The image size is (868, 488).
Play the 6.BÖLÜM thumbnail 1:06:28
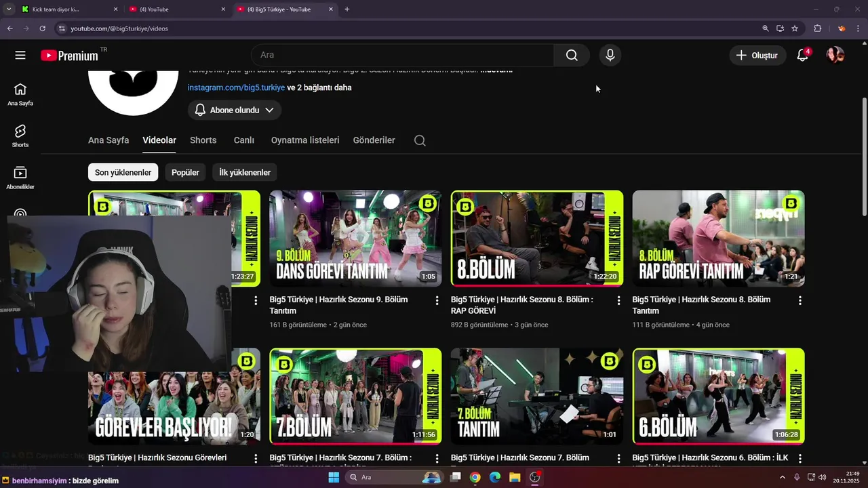coord(718,396)
